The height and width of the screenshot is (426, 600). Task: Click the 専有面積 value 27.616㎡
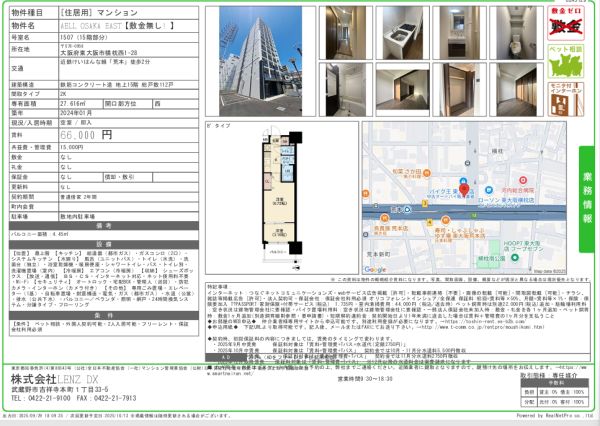73,104
